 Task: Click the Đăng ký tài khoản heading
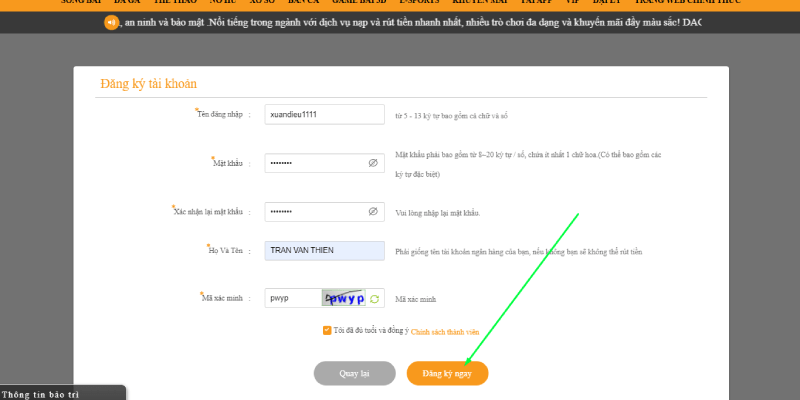pos(148,84)
